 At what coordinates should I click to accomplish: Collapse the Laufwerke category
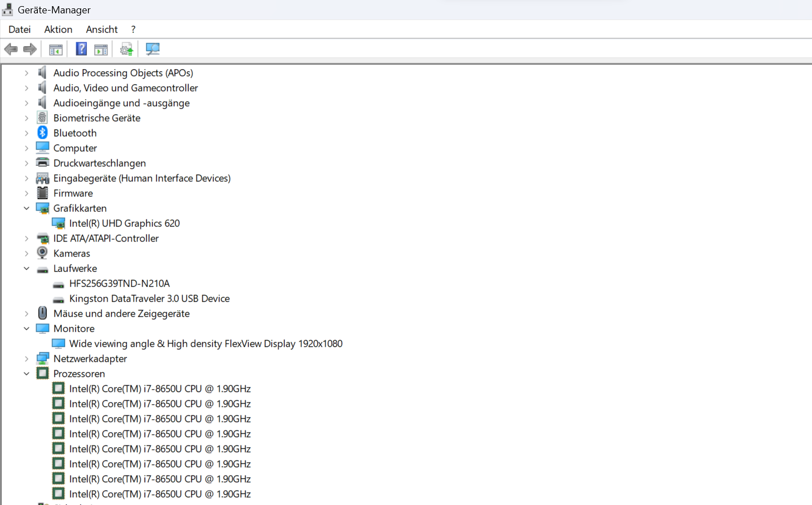click(x=26, y=268)
